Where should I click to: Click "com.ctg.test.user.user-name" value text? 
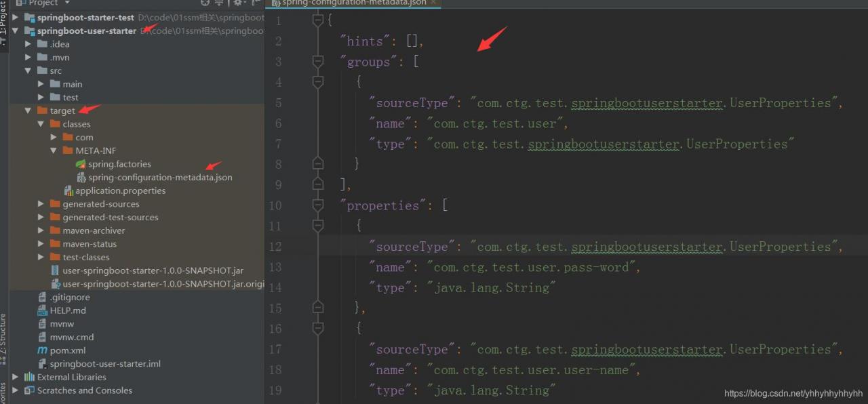(530, 370)
